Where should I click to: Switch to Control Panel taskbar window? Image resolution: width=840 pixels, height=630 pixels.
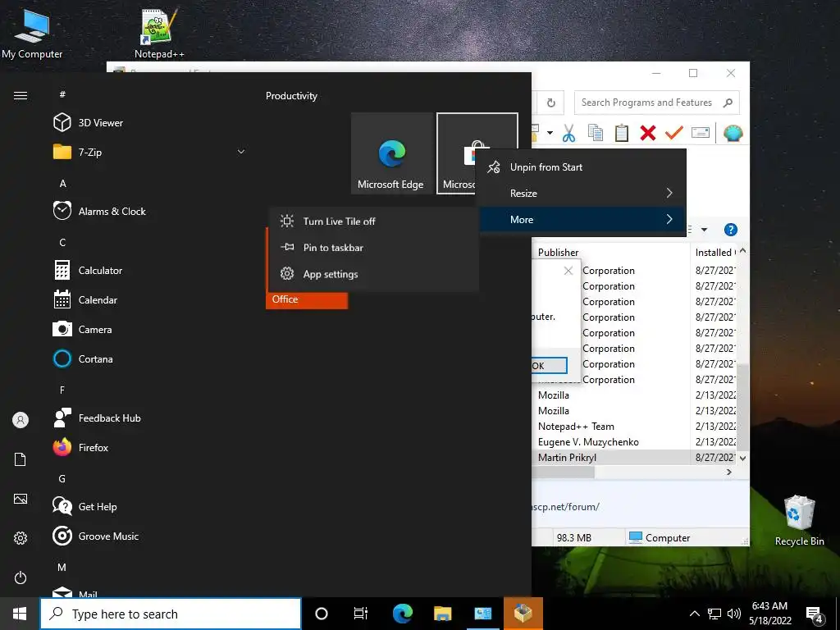(x=482, y=614)
